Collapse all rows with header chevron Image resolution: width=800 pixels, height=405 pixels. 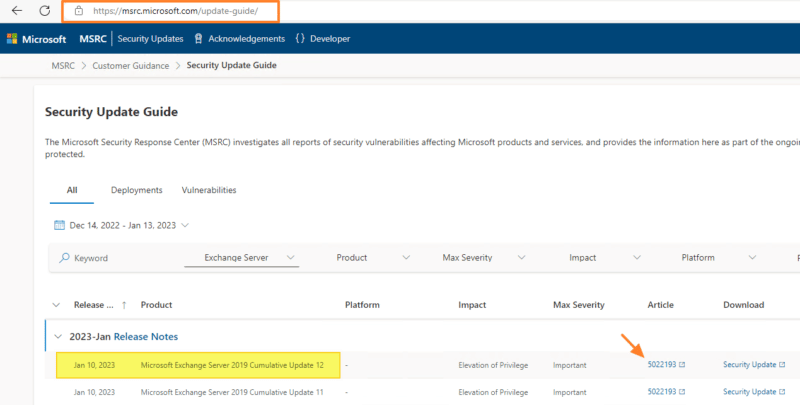[56, 305]
